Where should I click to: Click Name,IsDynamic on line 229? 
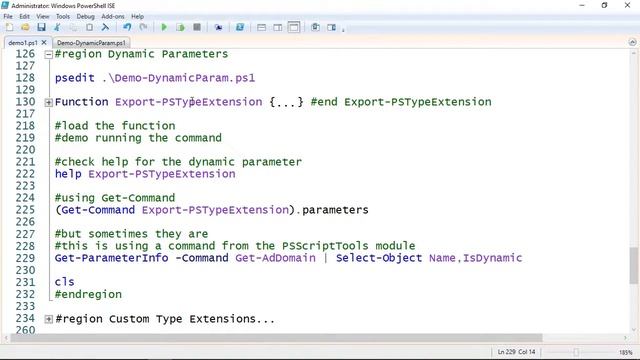pos(476,258)
